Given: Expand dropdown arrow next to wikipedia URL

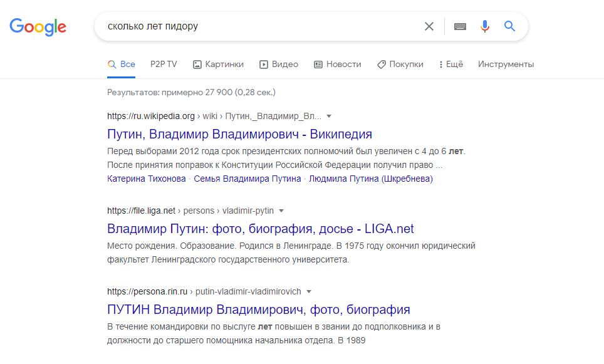Looking at the screenshot, I should coord(329,116).
